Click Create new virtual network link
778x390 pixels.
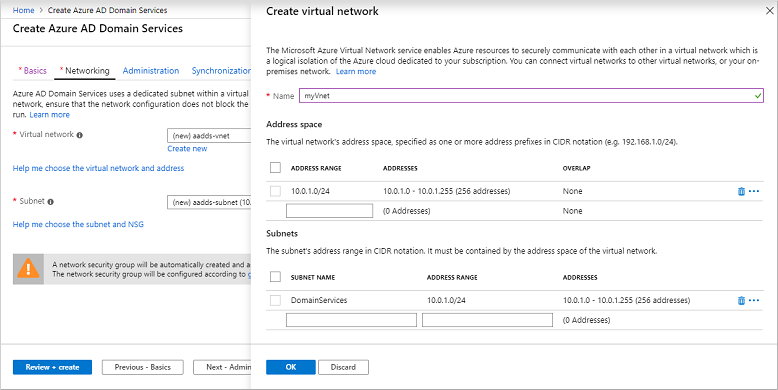click(187, 148)
